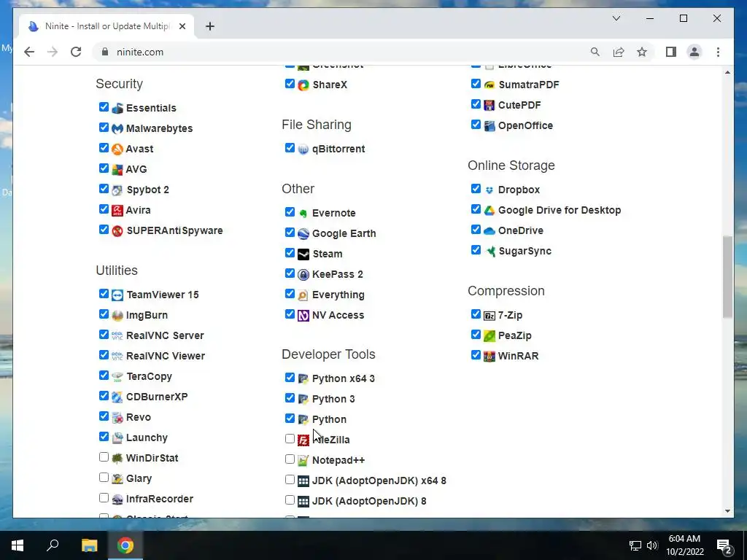Click the 7-Zip icon
The image size is (747, 560).
coord(489,316)
